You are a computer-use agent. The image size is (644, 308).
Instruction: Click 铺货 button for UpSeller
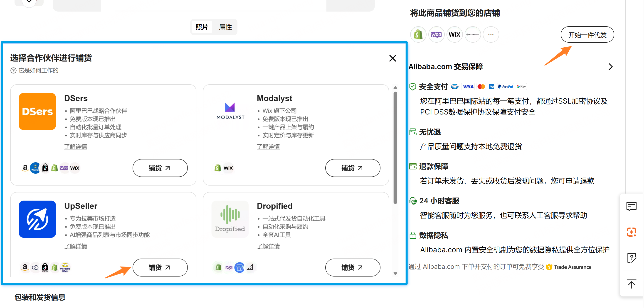[x=160, y=267]
